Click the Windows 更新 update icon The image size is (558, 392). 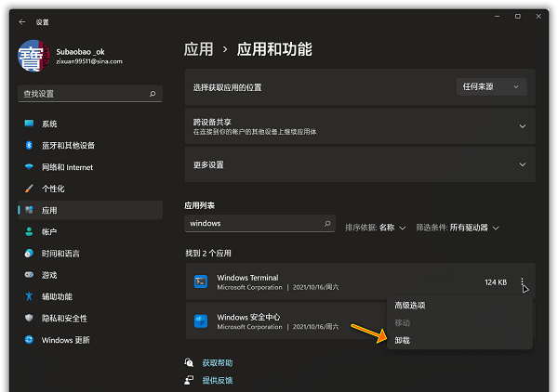[29, 340]
